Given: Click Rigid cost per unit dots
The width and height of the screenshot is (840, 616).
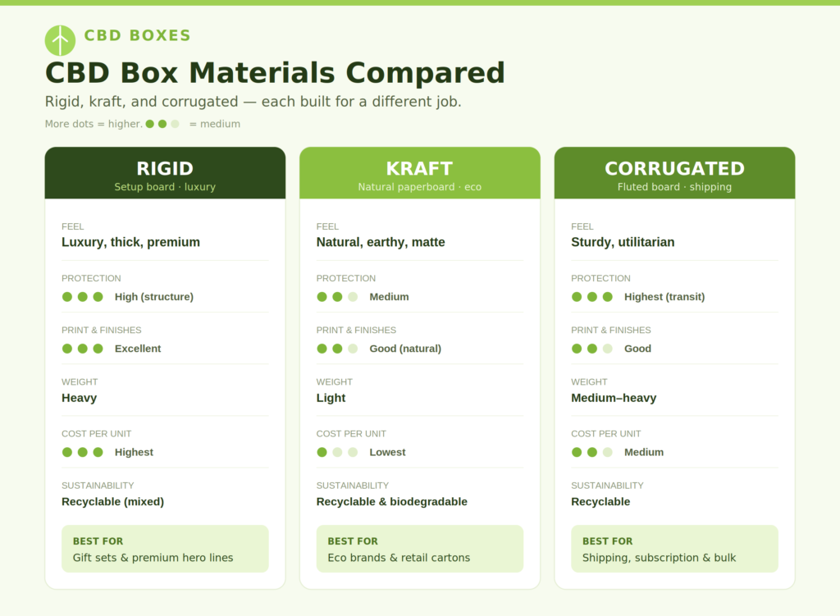Looking at the screenshot, I should click(x=83, y=452).
